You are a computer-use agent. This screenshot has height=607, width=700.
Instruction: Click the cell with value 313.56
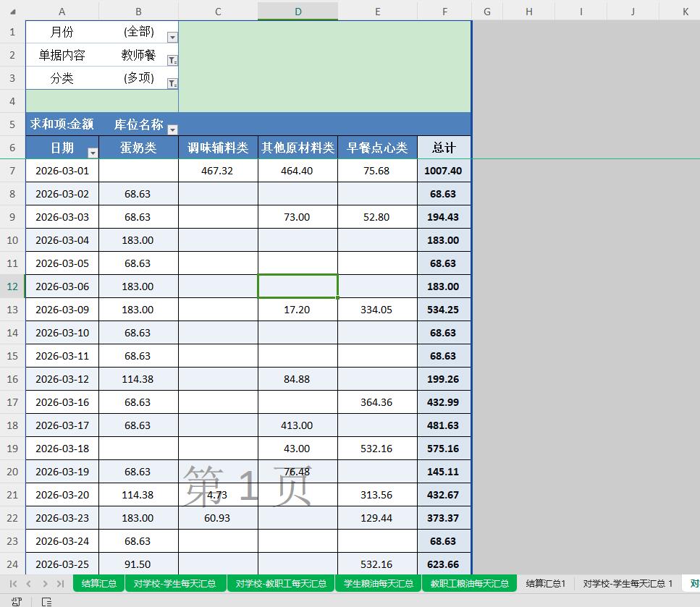378,495
